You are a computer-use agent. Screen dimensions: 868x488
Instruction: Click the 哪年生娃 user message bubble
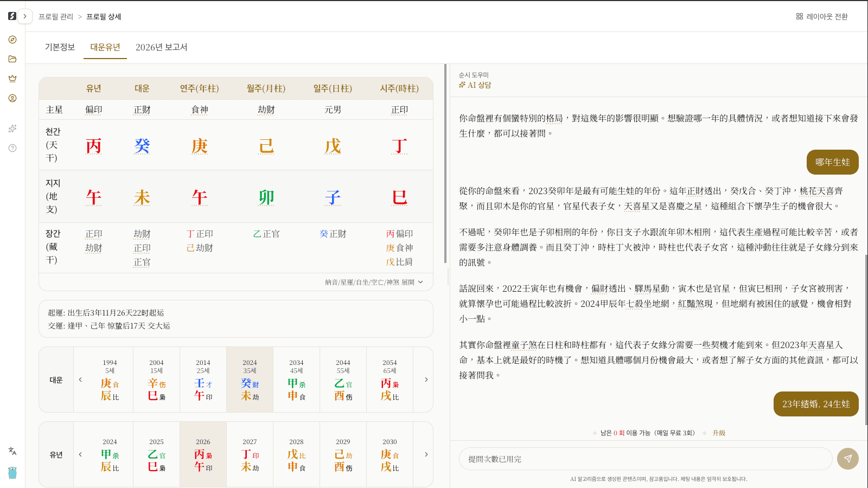pos(833,162)
